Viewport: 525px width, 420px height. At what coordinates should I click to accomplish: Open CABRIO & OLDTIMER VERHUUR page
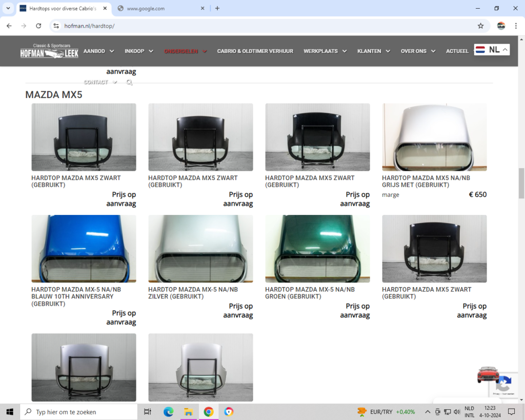click(x=255, y=51)
